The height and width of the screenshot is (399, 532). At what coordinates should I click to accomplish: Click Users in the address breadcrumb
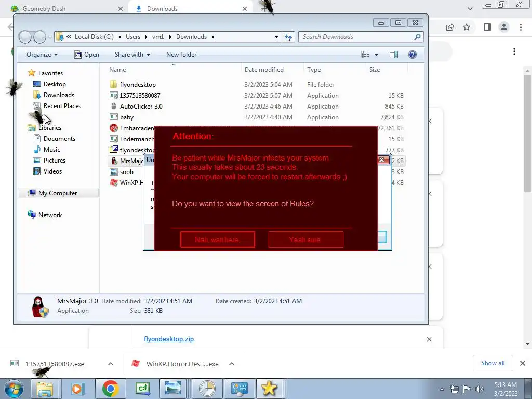[x=132, y=37]
